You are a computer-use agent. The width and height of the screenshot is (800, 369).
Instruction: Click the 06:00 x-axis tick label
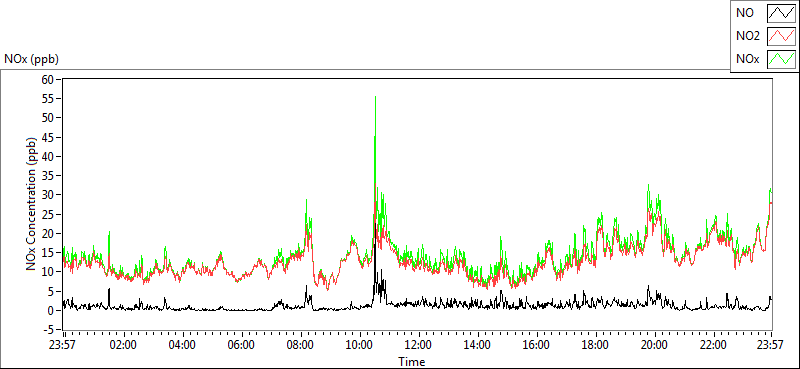pos(241,344)
